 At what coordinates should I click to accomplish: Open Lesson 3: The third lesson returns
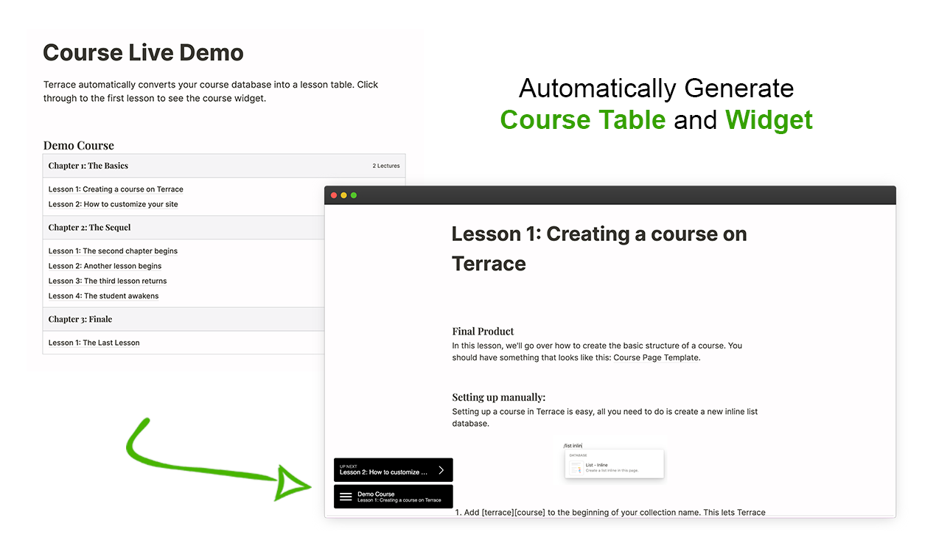click(x=108, y=281)
